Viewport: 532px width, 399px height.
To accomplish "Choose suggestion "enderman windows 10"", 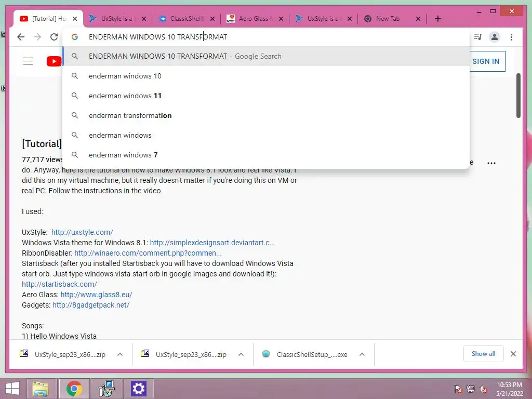I will coord(267,76).
